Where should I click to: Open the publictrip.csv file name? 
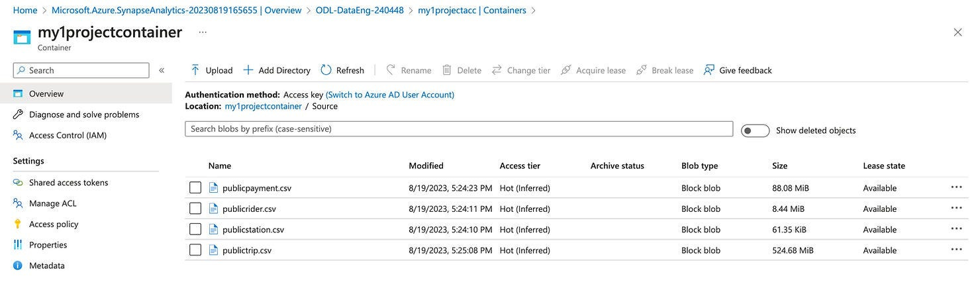point(247,250)
